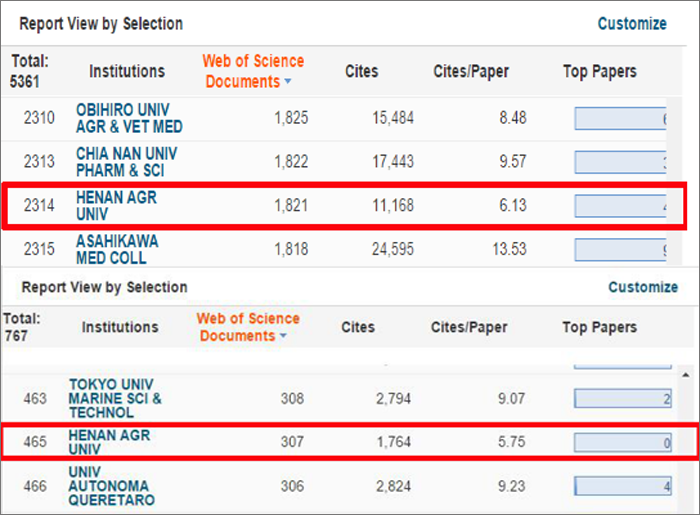Screen dimensions: 700x515
Task: Open HENAN AGR UNIV link ranked 2314
Action: (116, 205)
